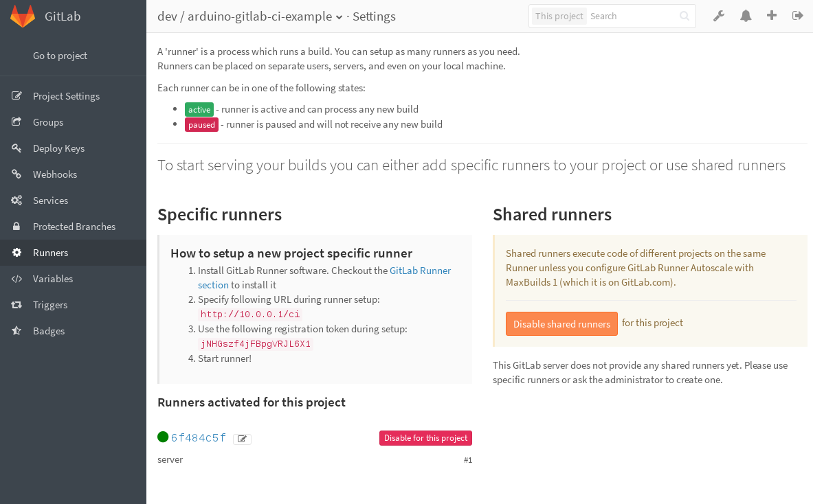This screenshot has width=813, height=504.
Task: Click the Variables code icon
Action: (x=16, y=279)
